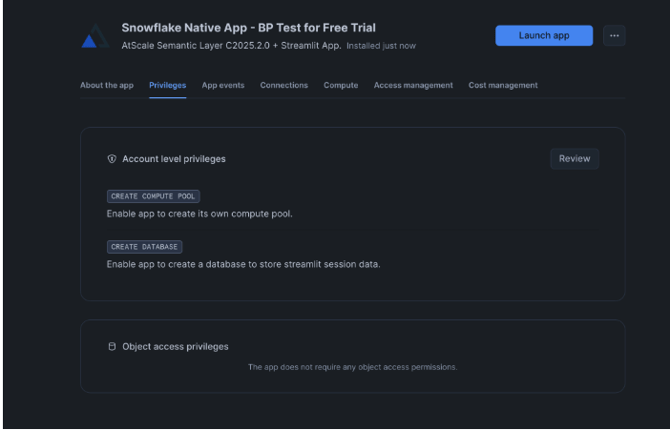Click 'The app does not require any object access permissions.'
670x430 pixels.
coord(353,367)
